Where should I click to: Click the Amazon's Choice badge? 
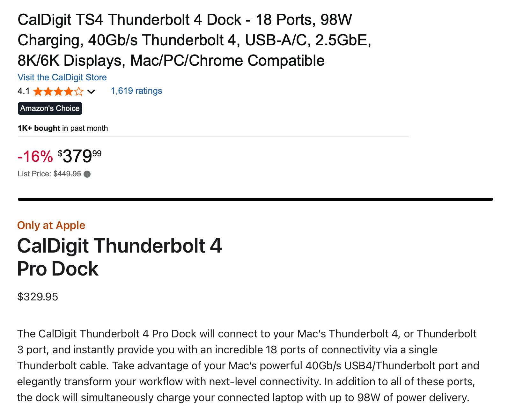click(50, 108)
